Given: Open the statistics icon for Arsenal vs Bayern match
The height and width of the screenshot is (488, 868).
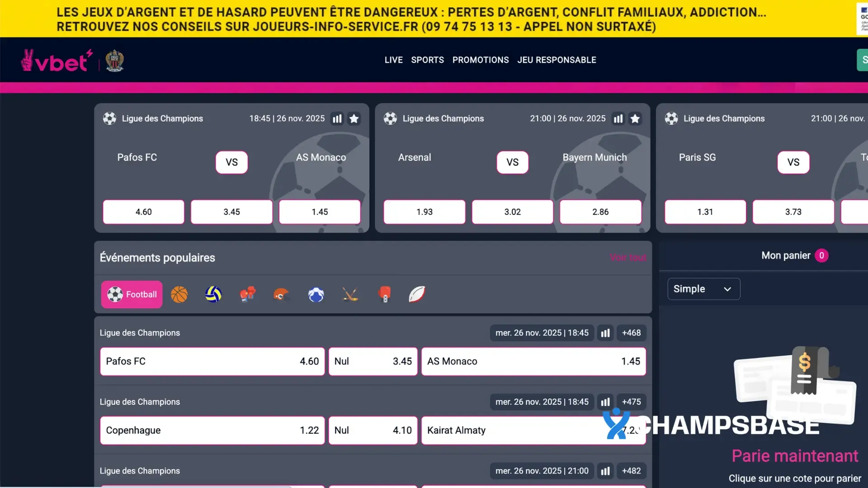Looking at the screenshot, I should pyautogui.click(x=618, y=118).
